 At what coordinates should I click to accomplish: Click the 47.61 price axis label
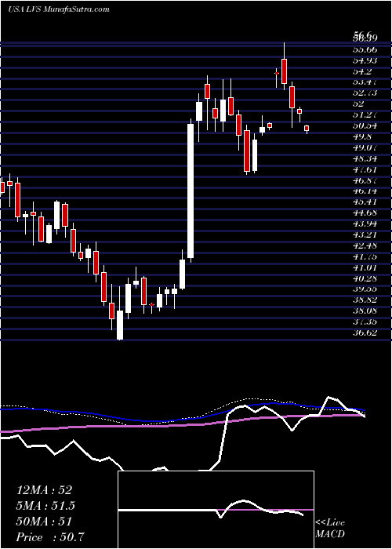(365, 169)
